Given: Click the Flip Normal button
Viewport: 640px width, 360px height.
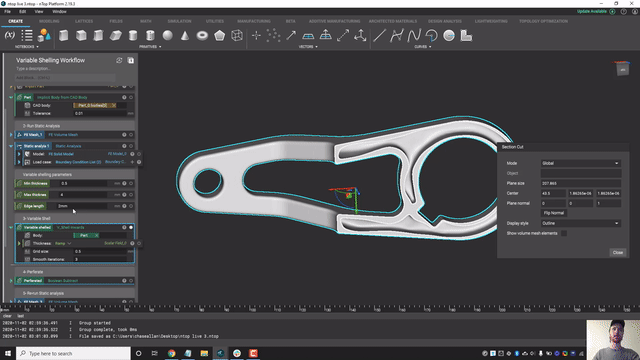Looking at the screenshot, I should [x=553, y=213].
